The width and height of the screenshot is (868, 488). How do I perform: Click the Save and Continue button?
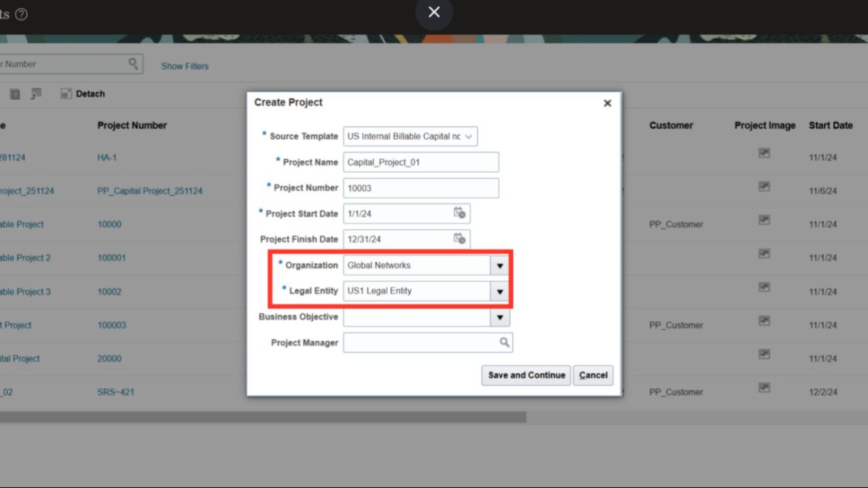(x=526, y=375)
